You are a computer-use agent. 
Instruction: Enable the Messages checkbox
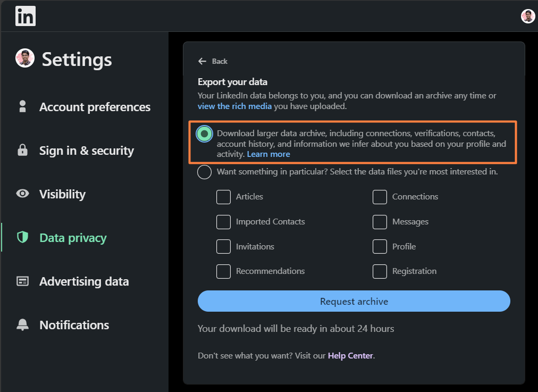380,222
